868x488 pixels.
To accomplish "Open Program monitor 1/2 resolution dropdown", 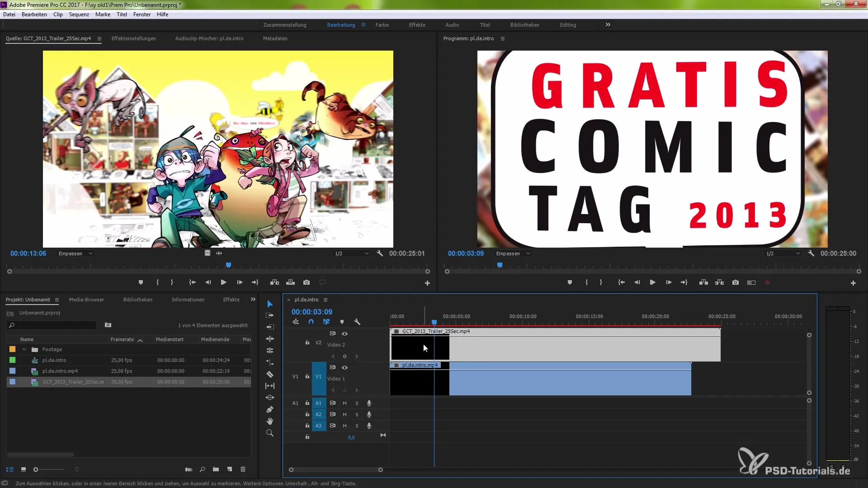I will pyautogui.click(x=783, y=253).
